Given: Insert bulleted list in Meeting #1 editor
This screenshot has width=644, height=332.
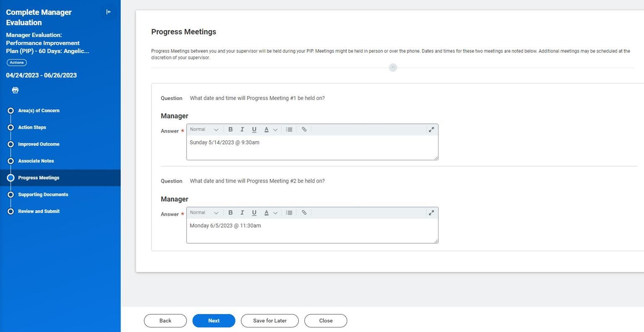Looking at the screenshot, I should 289,130.
